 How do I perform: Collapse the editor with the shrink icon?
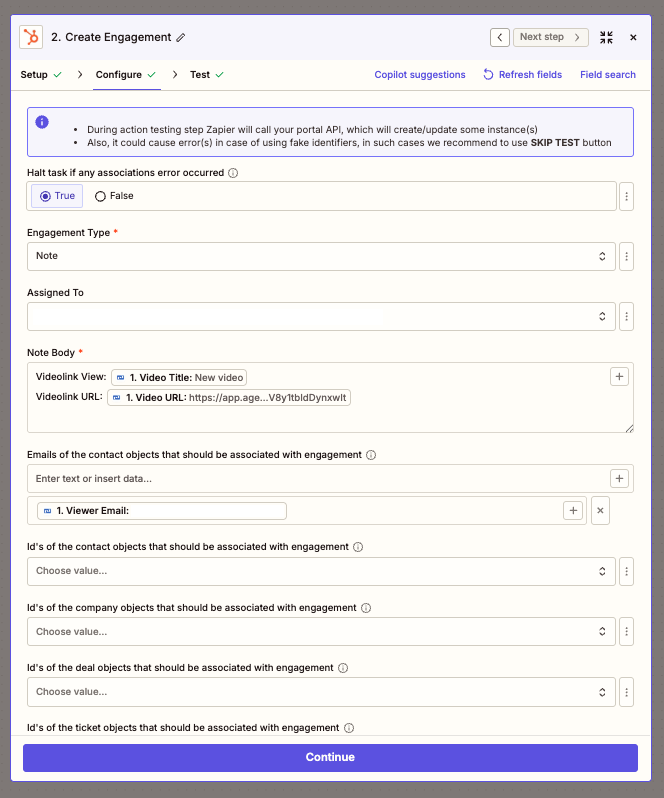pos(606,37)
